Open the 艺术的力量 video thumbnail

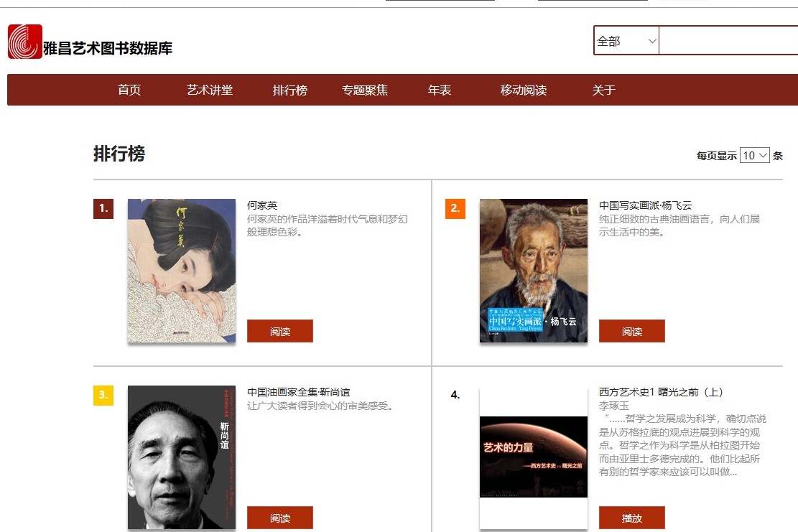pos(534,457)
